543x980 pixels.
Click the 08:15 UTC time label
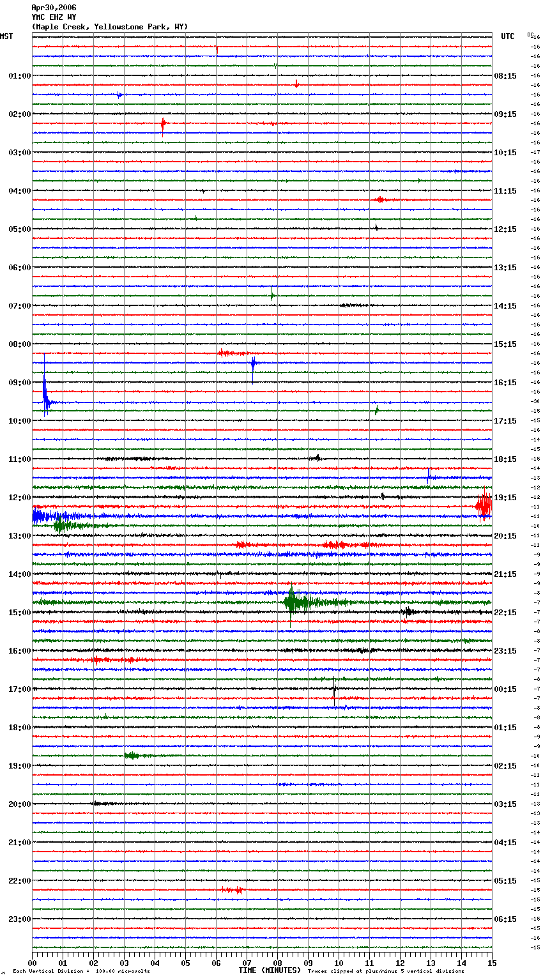click(505, 76)
